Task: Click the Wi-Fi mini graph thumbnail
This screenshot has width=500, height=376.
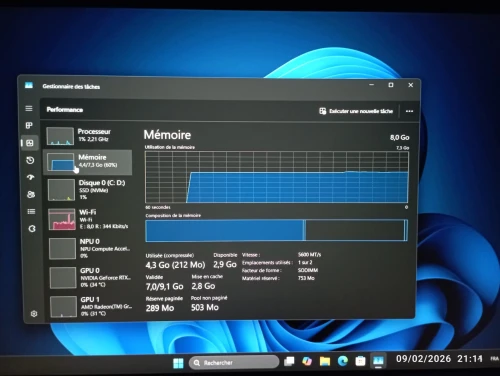Action: (62, 219)
